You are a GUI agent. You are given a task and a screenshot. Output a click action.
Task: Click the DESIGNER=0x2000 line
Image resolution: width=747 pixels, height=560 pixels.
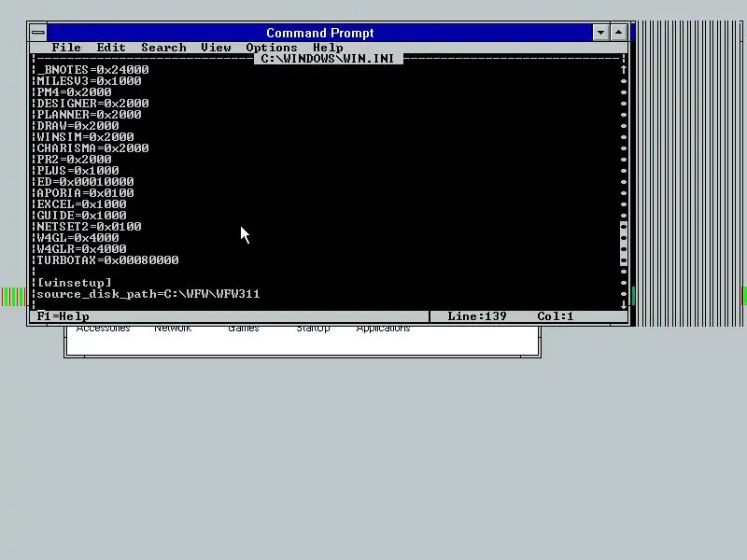(92, 104)
